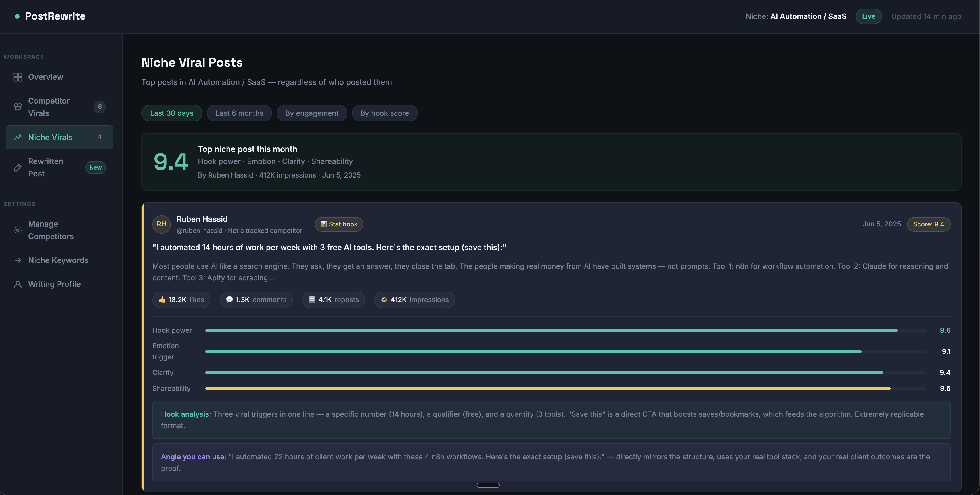980x495 pixels.
Task: Open the Overview page
Action: tap(59, 77)
